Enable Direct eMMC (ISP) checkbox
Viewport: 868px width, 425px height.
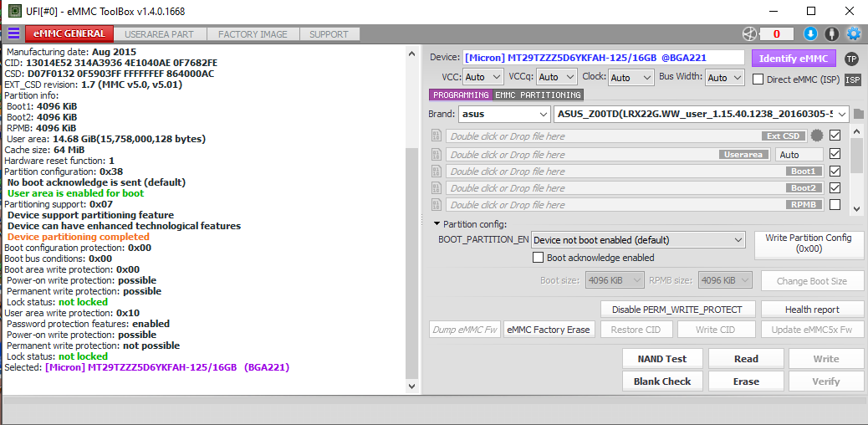[x=758, y=79]
